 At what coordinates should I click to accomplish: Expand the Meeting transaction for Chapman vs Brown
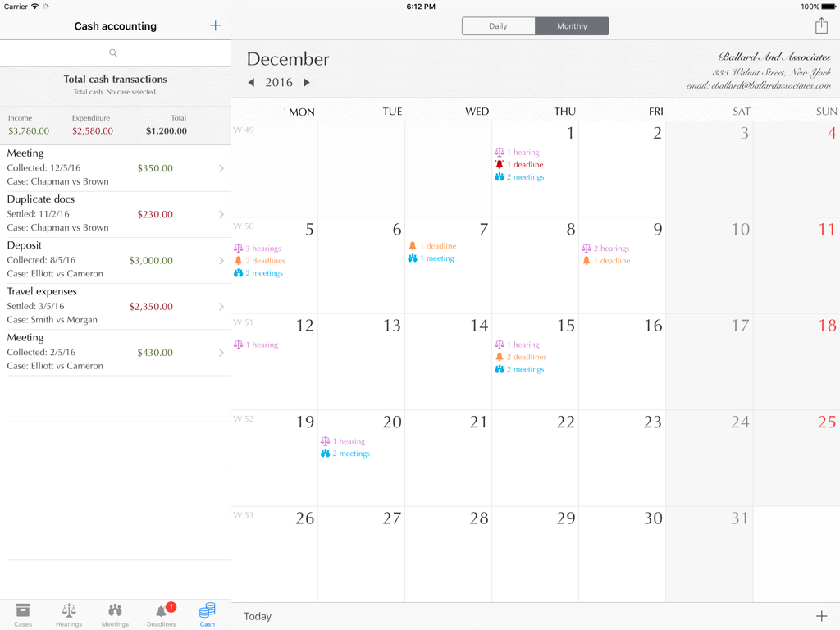(115, 168)
